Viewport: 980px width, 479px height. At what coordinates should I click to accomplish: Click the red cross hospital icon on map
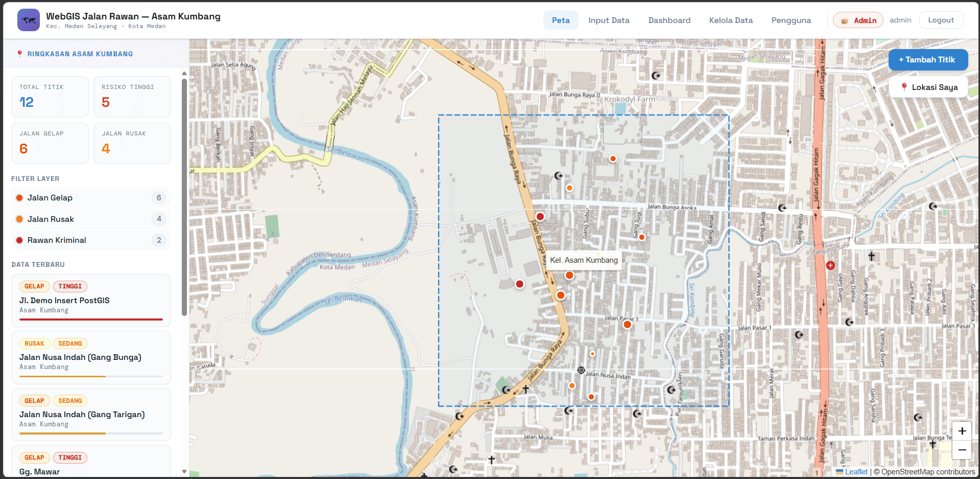pyautogui.click(x=830, y=265)
